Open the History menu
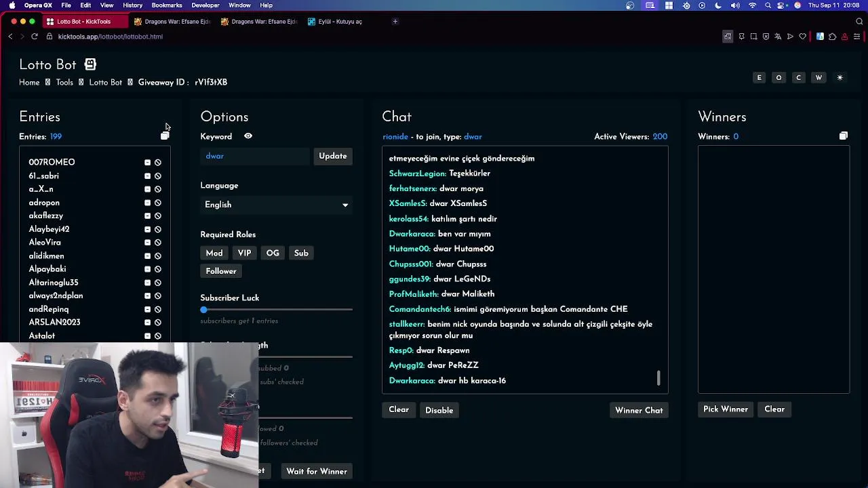 pyautogui.click(x=132, y=5)
